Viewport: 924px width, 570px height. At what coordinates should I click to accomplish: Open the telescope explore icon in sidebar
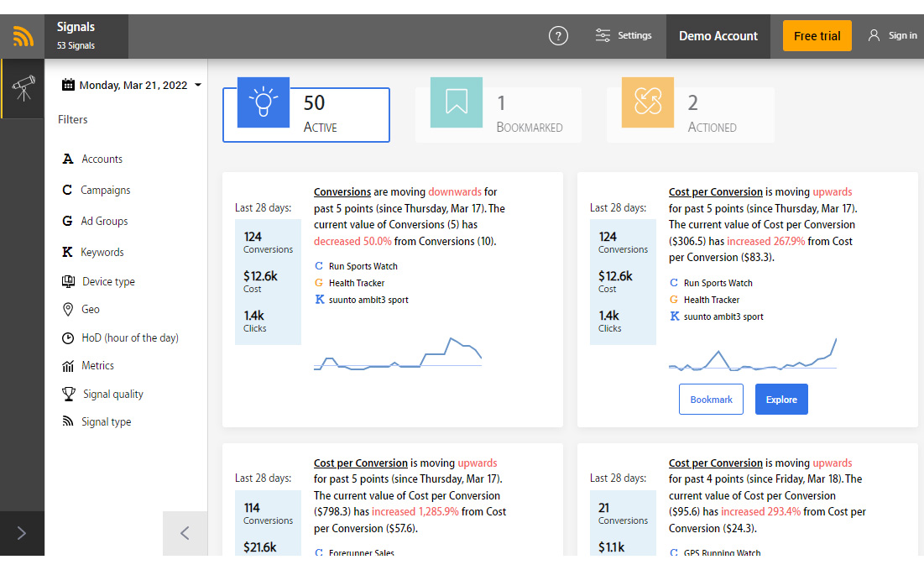click(23, 88)
